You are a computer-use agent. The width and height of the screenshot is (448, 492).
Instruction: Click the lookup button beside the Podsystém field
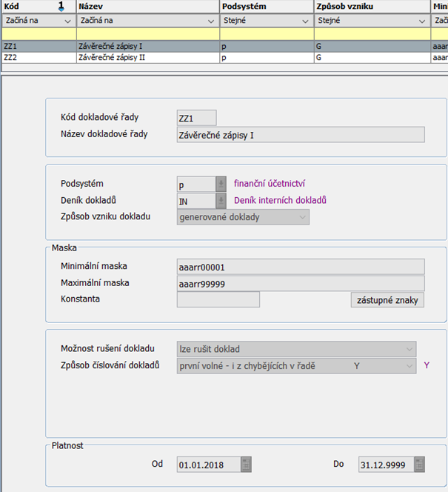tap(220, 184)
